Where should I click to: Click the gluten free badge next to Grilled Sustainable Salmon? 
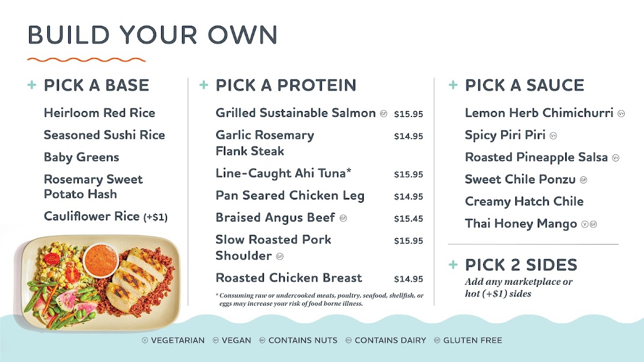click(x=384, y=114)
